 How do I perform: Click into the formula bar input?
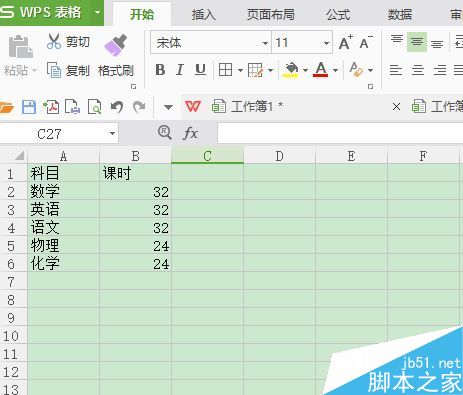click(x=340, y=133)
